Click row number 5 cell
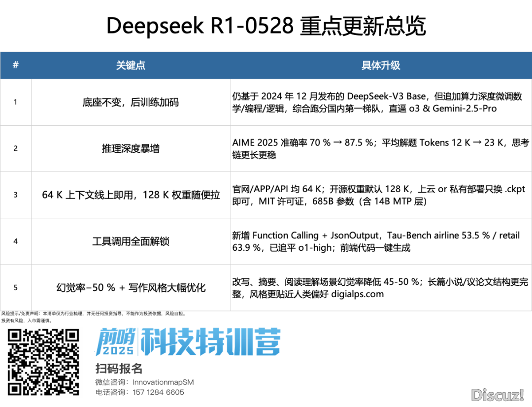This screenshot has height=407, width=532. pyautogui.click(x=16, y=288)
